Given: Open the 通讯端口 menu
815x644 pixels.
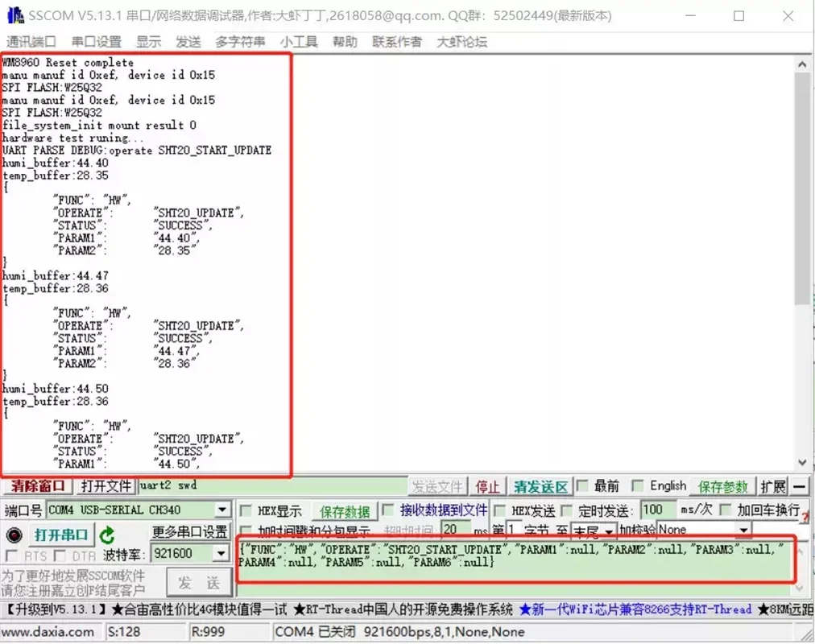Looking at the screenshot, I should coord(31,42).
